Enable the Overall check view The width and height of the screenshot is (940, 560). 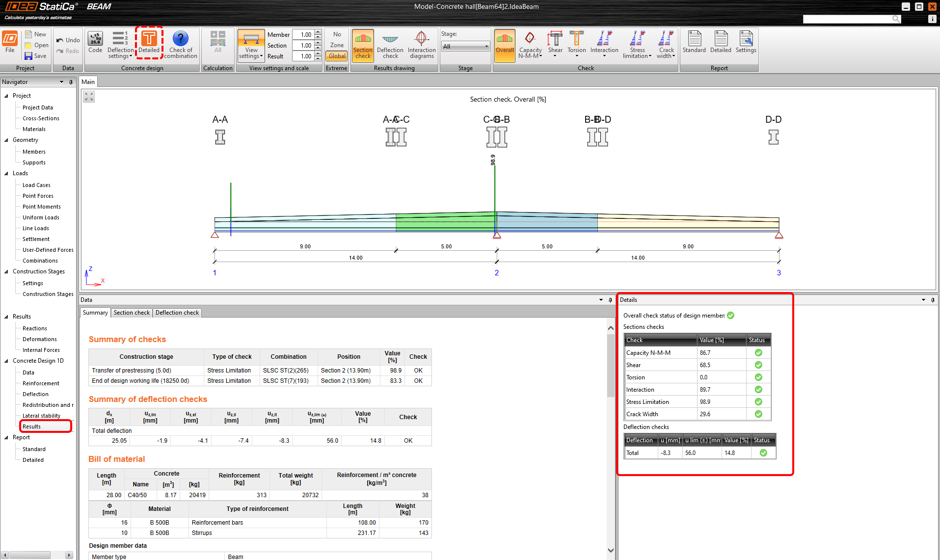pos(505,44)
